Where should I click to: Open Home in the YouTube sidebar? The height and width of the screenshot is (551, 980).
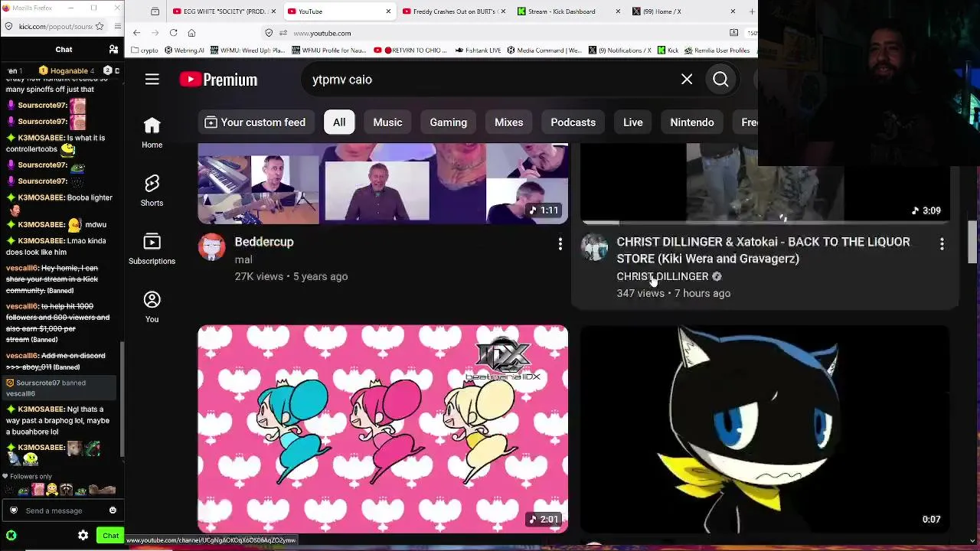[152, 132]
